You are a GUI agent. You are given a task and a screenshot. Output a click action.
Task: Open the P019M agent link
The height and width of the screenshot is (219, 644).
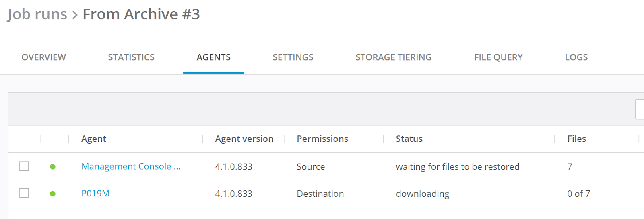click(95, 194)
